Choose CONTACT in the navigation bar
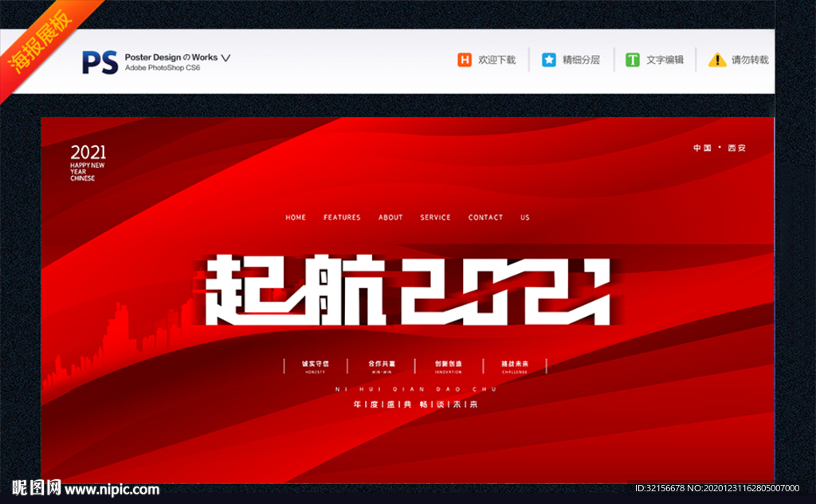816x504 pixels. click(485, 217)
